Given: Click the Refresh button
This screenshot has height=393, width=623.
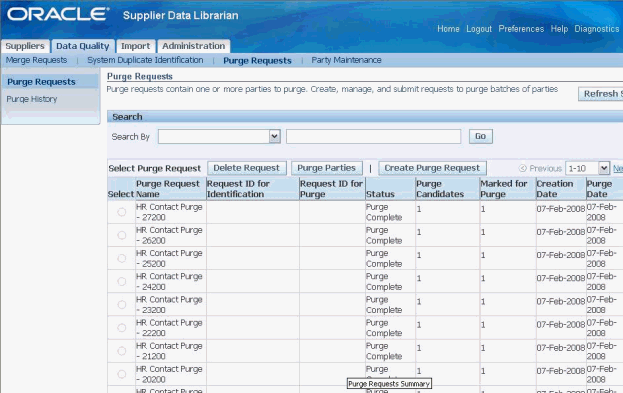Looking at the screenshot, I should pyautogui.click(x=600, y=94).
